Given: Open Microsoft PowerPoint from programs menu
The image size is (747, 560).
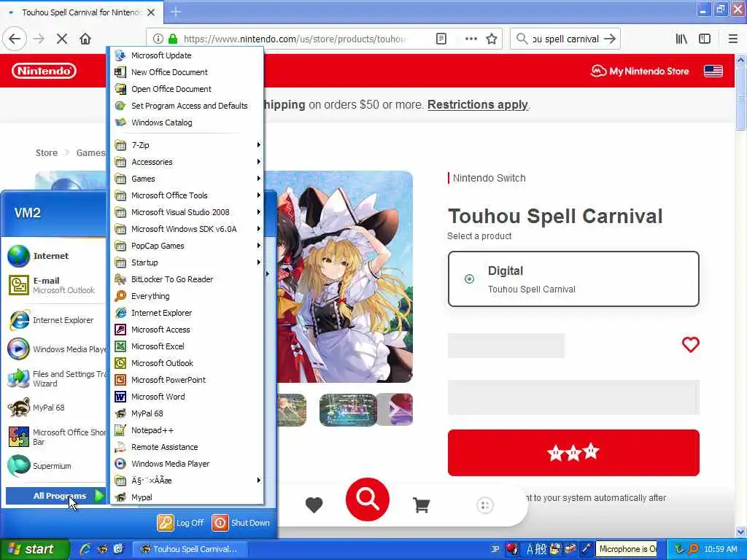Looking at the screenshot, I should (187, 380).
